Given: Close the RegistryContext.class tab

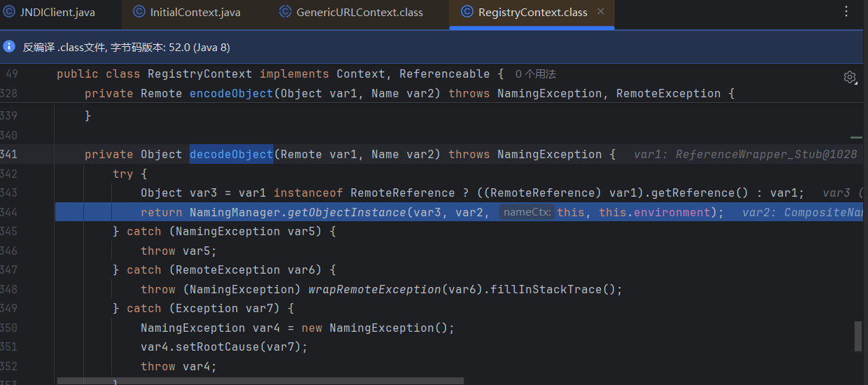Looking at the screenshot, I should (x=601, y=12).
